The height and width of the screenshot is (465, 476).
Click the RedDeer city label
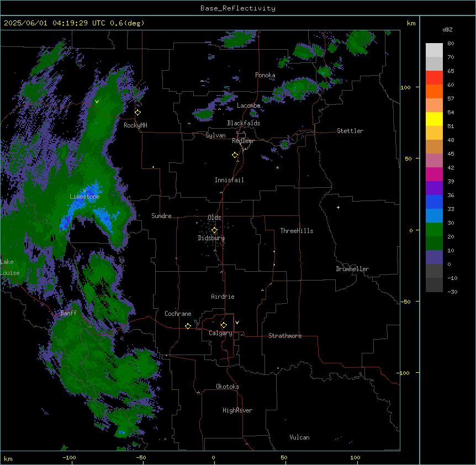click(243, 141)
